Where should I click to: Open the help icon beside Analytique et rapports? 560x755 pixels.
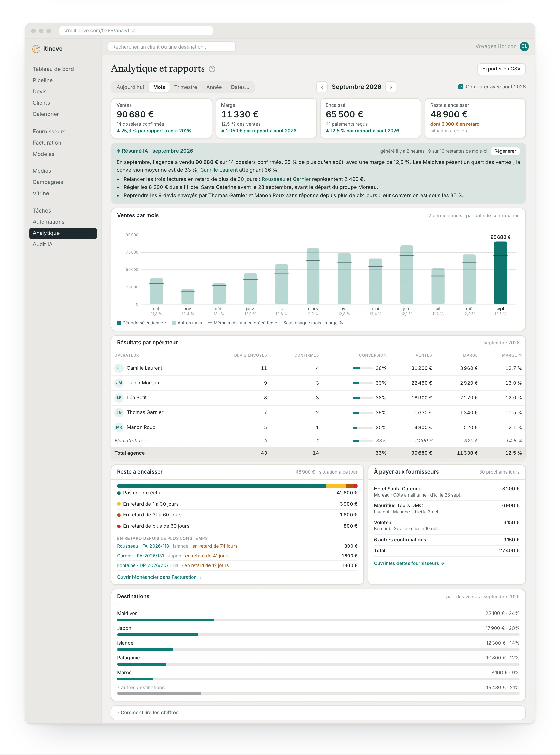click(212, 69)
